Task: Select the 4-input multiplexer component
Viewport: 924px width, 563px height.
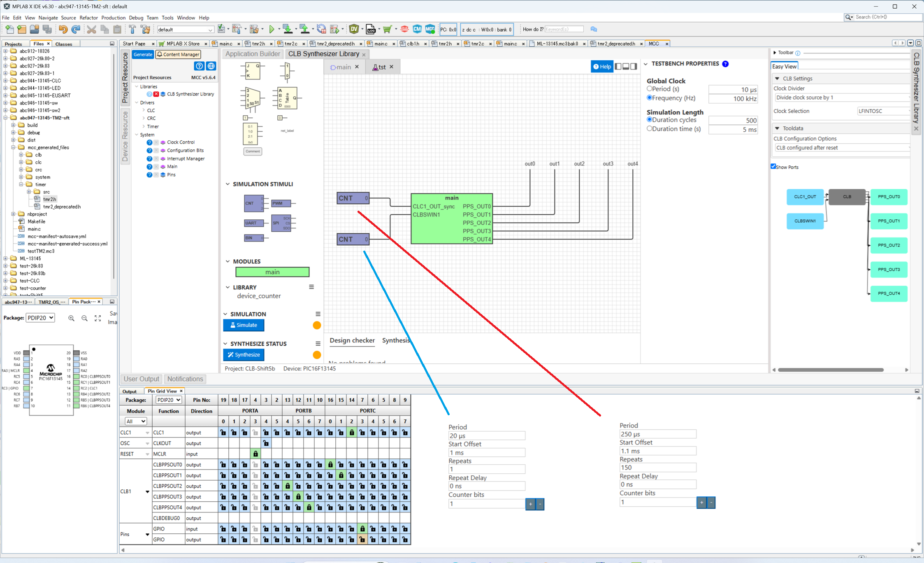Action: point(253,99)
